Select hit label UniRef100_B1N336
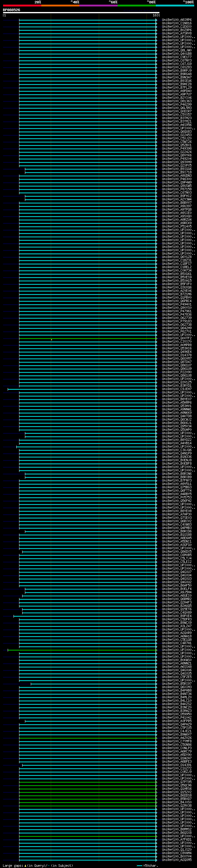 (x=177, y=457)
